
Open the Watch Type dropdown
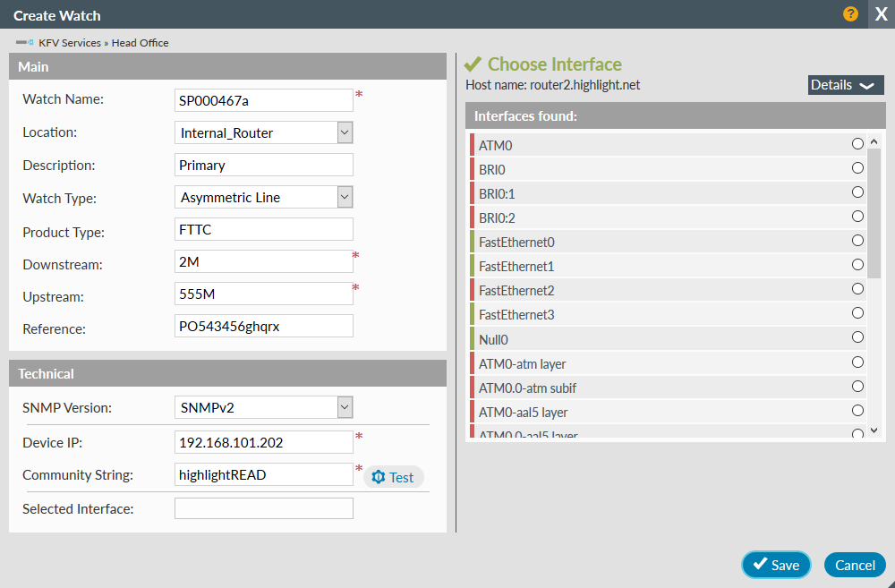coord(343,197)
